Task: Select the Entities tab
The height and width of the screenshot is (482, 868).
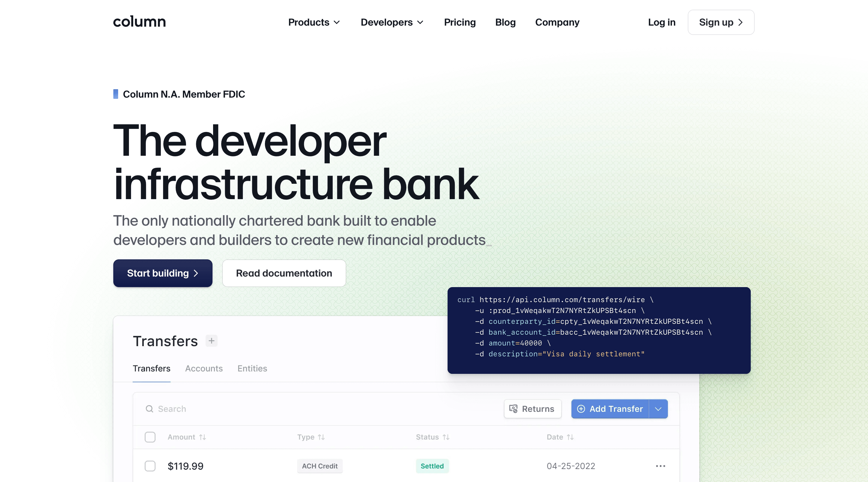Action: coord(252,368)
